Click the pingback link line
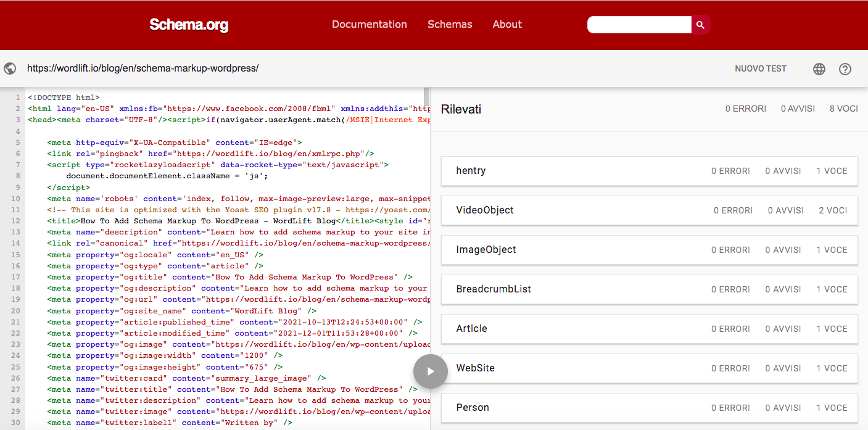 point(210,154)
